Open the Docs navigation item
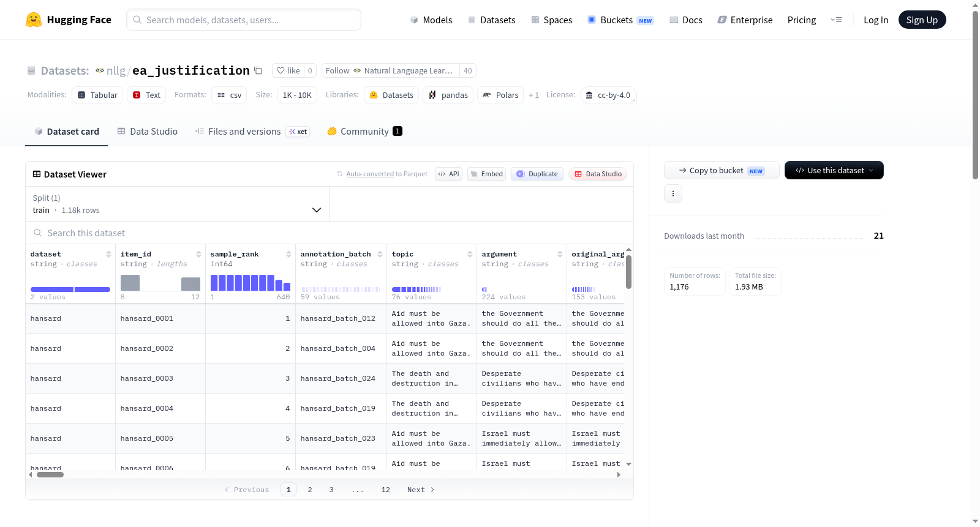The width and height of the screenshot is (980, 527). pyautogui.click(x=685, y=20)
